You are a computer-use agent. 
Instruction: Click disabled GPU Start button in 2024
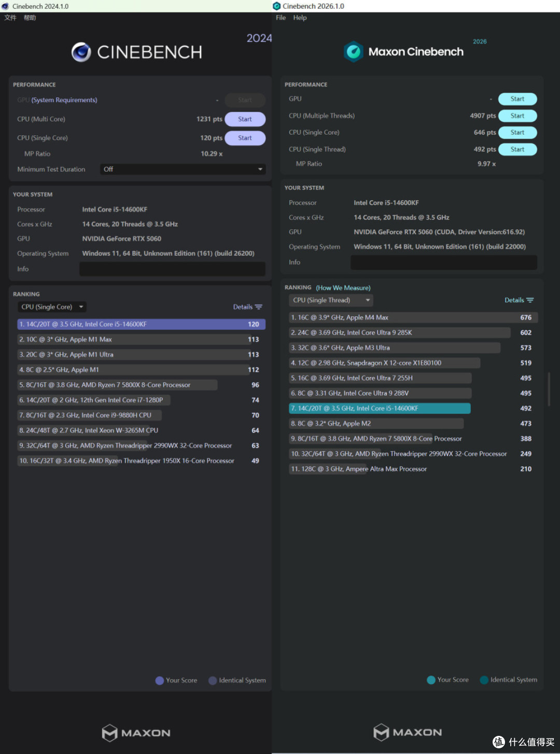point(245,100)
